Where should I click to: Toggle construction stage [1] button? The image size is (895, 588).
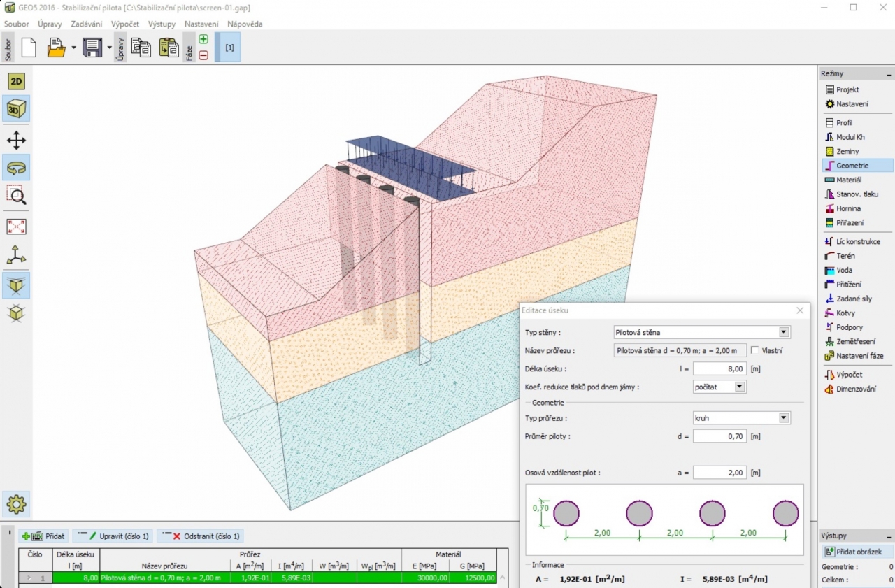229,48
